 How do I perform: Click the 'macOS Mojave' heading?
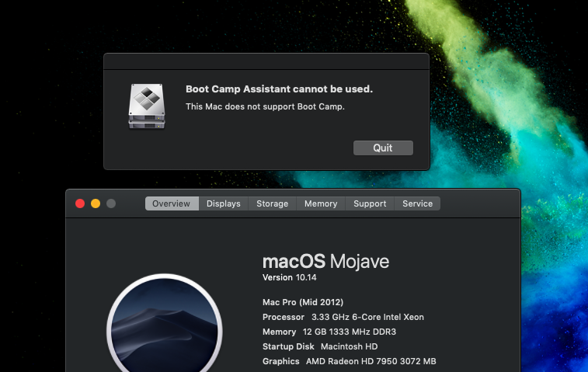point(325,262)
